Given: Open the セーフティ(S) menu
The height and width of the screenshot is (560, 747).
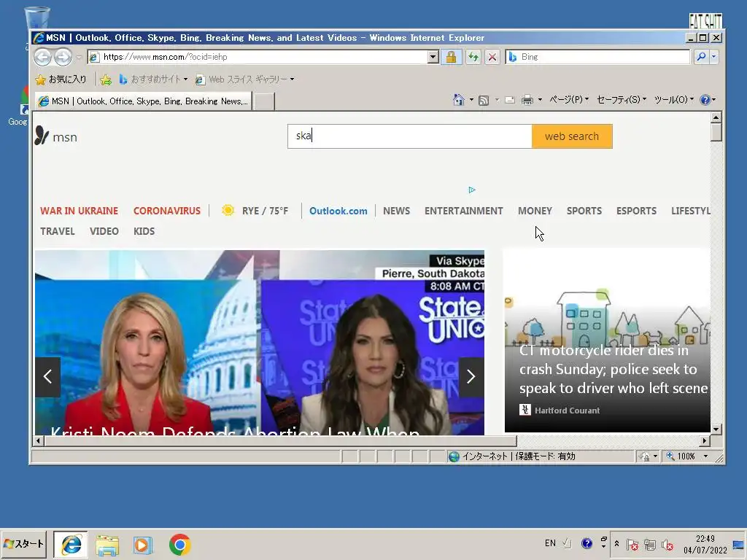Looking at the screenshot, I should pyautogui.click(x=622, y=99).
